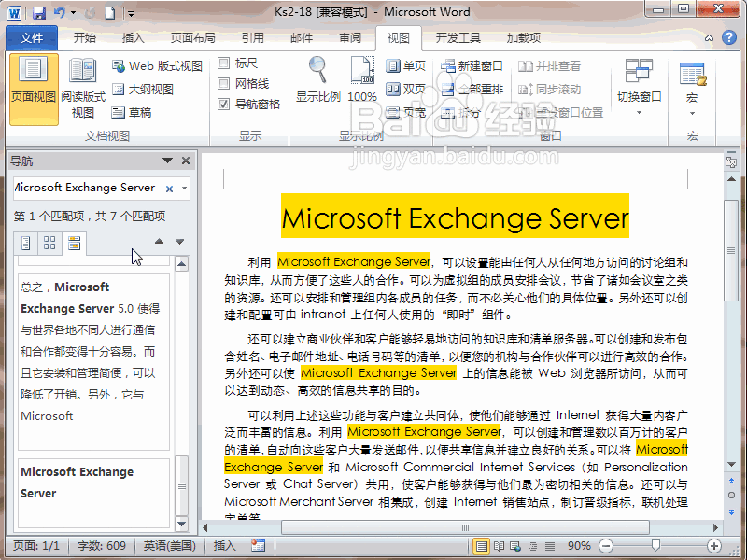The height and width of the screenshot is (560, 747).
Task: Enable the 网格线 gridlines checkbox
Action: click(x=223, y=84)
